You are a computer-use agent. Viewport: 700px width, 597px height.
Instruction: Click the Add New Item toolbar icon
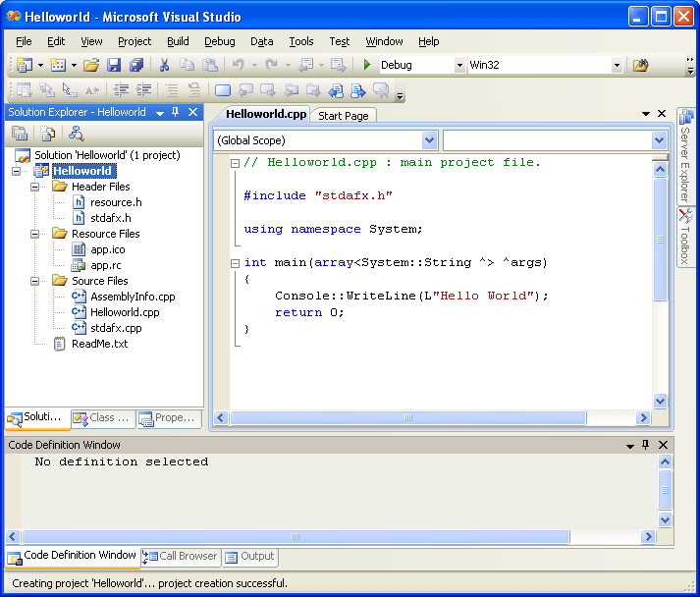pyautogui.click(x=58, y=65)
